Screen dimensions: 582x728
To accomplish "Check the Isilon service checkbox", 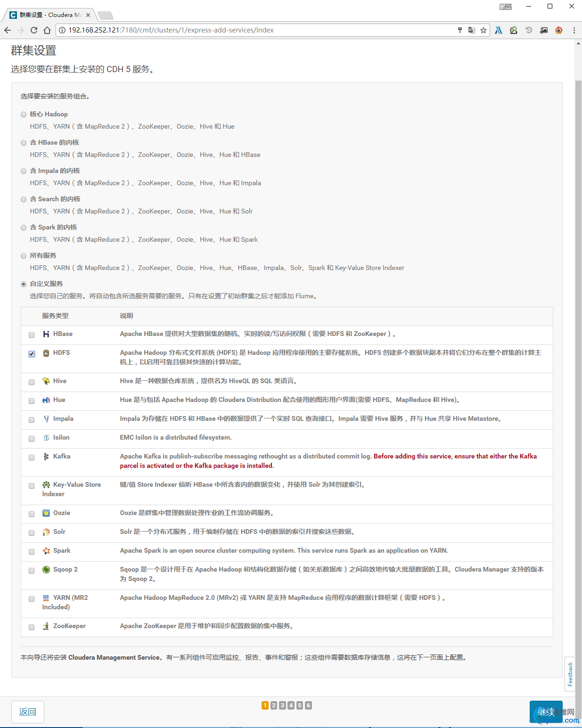I will (32, 439).
